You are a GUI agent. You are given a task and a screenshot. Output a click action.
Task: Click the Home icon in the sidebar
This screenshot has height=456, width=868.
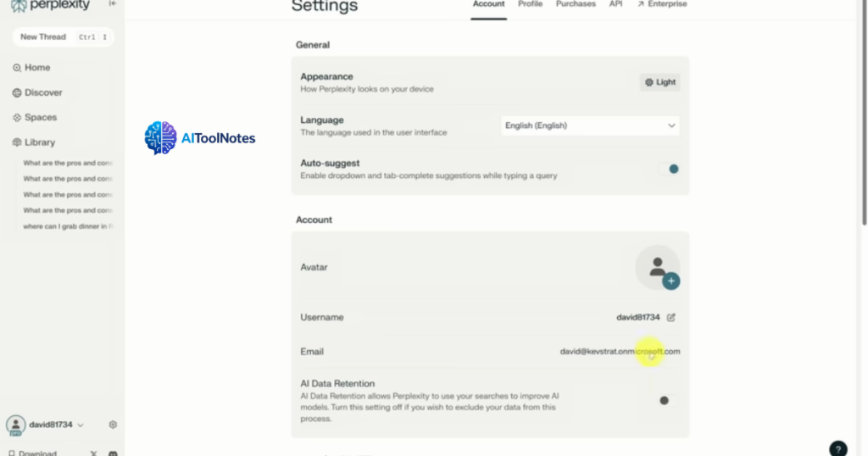click(x=17, y=68)
